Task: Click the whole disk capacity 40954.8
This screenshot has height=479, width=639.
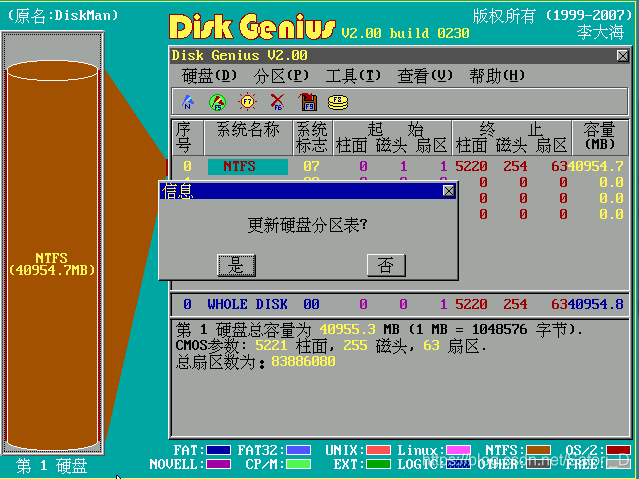Action: pyautogui.click(x=595, y=304)
